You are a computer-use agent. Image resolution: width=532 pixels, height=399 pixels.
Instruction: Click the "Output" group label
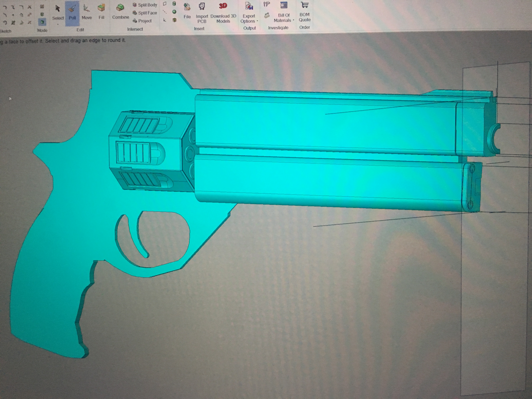click(x=249, y=28)
